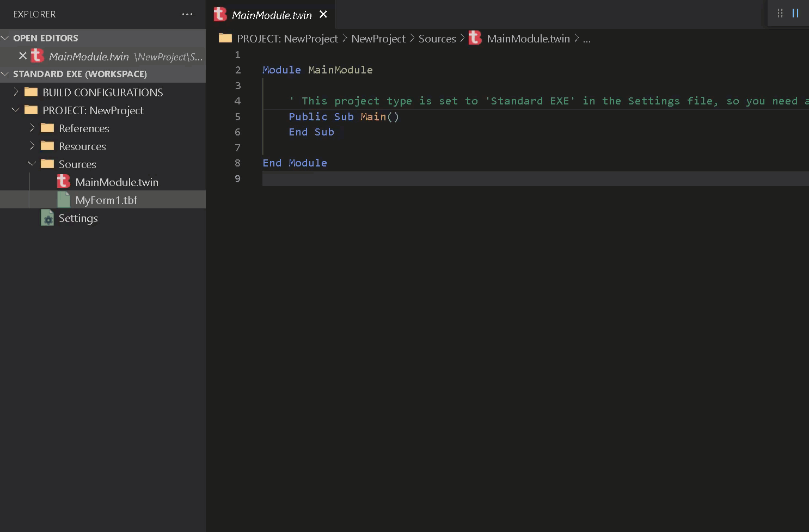The height and width of the screenshot is (532, 809).
Task: Click the "End Module" code line
Action: pyautogui.click(x=295, y=163)
